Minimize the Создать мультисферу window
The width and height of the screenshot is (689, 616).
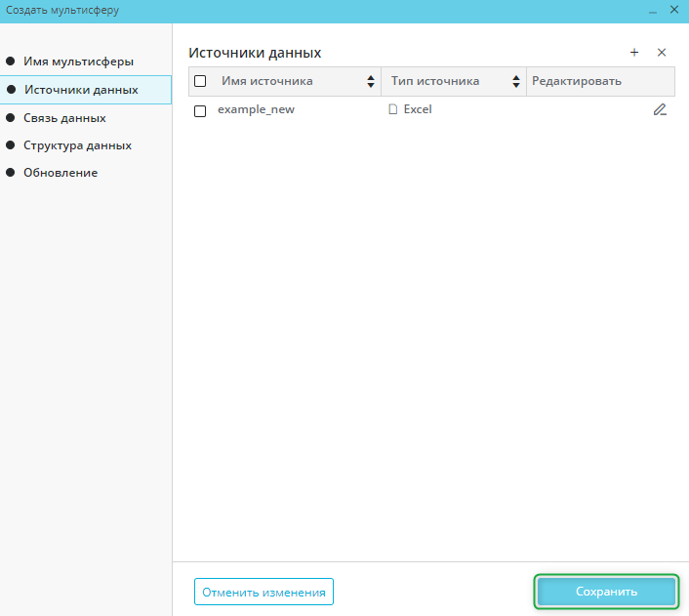(653, 11)
